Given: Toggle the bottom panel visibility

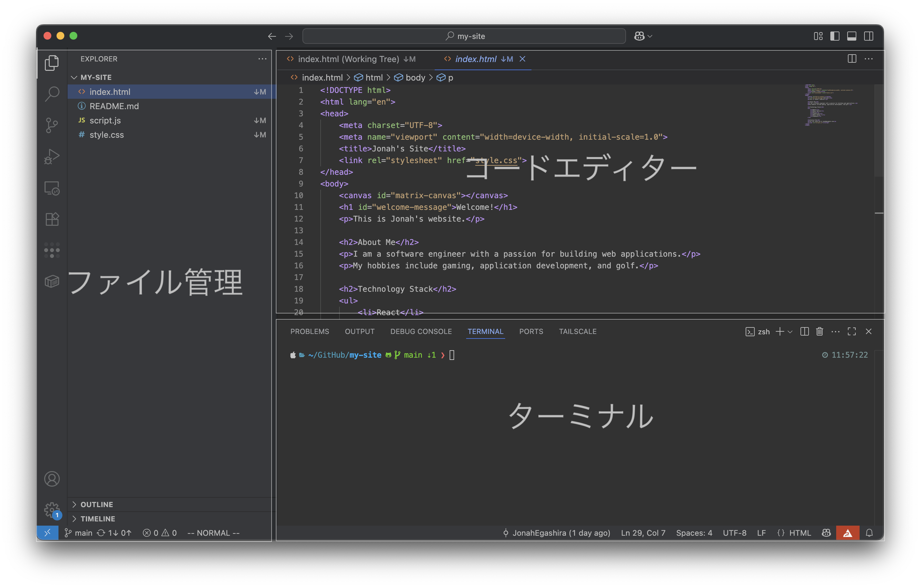Looking at the screenshot, I should coord(852,36).
